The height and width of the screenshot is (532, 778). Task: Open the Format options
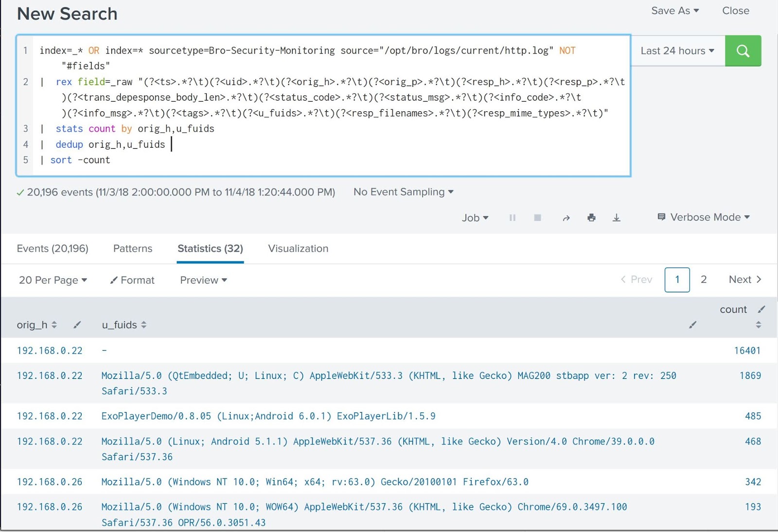pyautogui.click(x=132, y=280)
